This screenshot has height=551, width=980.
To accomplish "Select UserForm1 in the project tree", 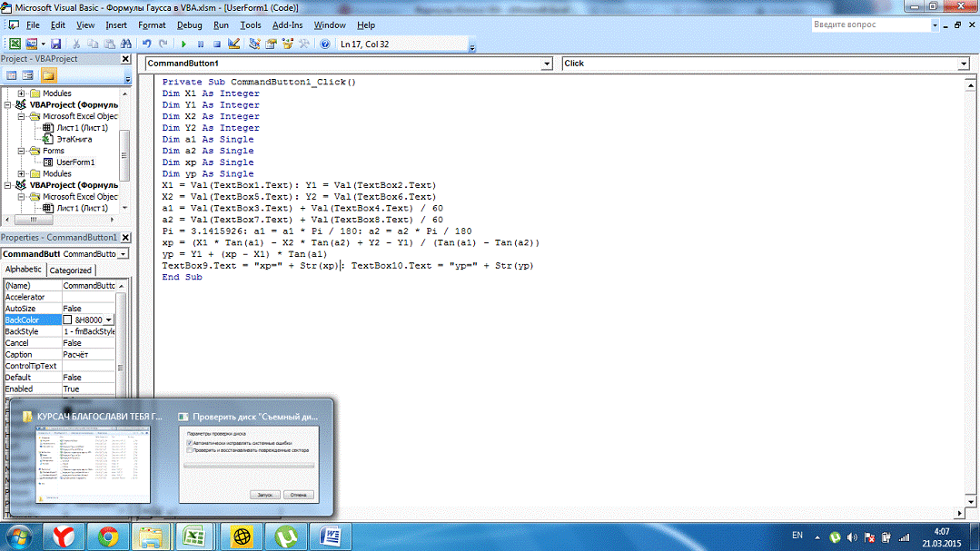I will pyautogui.click(x=75, y=162).
